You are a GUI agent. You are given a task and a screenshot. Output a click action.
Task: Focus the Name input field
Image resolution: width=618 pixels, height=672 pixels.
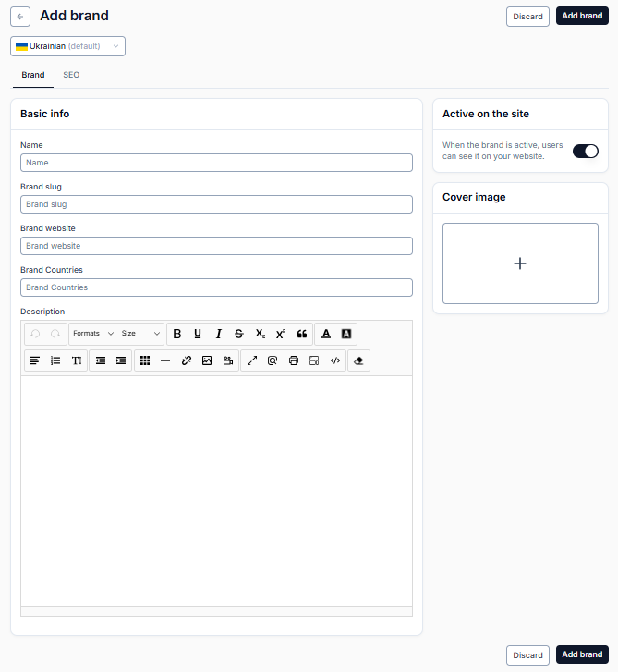[216, 163]
